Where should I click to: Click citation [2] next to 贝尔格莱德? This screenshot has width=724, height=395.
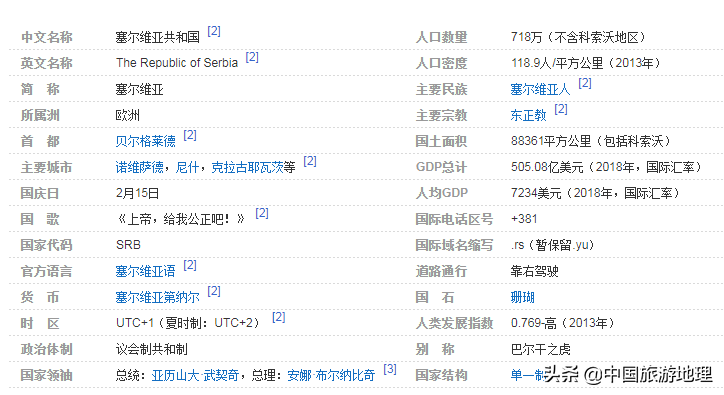pos(190,135)
